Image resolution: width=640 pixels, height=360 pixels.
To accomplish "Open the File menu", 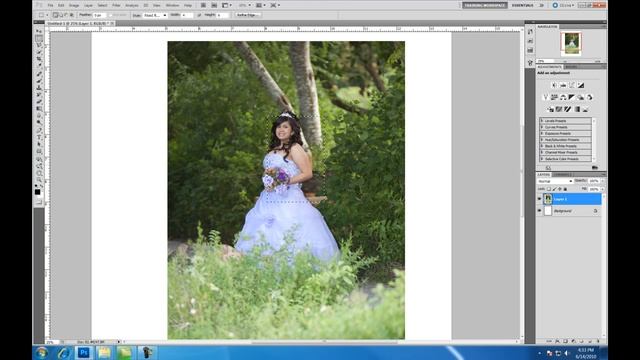I will [50, 5].
